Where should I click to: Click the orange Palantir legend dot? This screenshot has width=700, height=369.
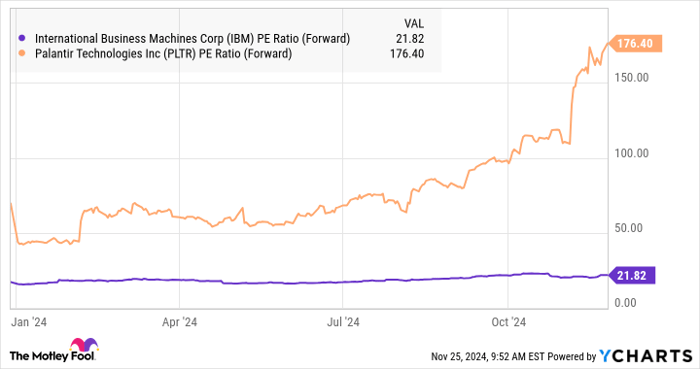tap(21, 54)
